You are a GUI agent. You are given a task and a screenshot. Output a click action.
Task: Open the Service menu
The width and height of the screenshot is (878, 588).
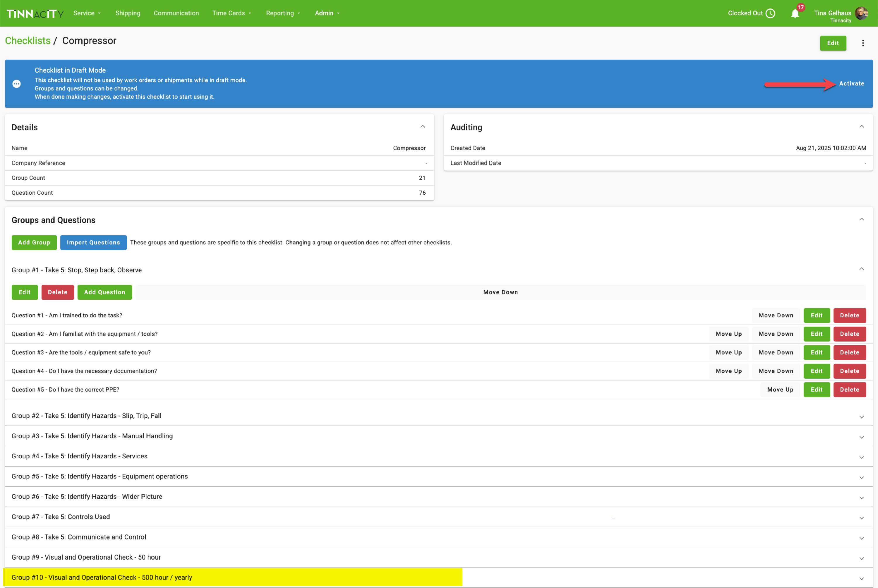[87, 13]
